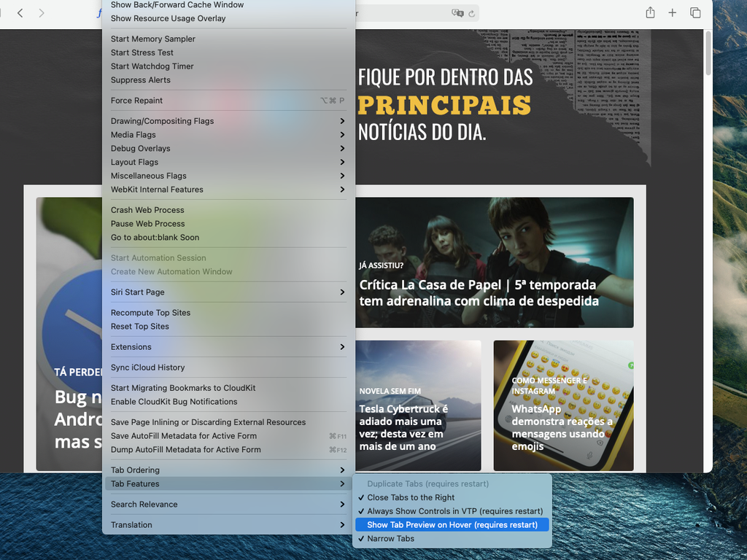The image size is (747, 560).
Task: Expand Miscellaneous Flags submenu
Action: pos(228,176)
